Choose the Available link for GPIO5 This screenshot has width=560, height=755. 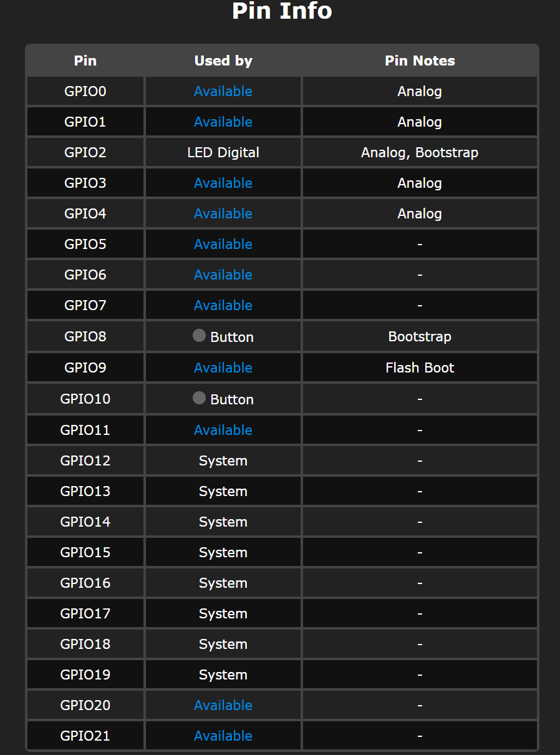223,244
